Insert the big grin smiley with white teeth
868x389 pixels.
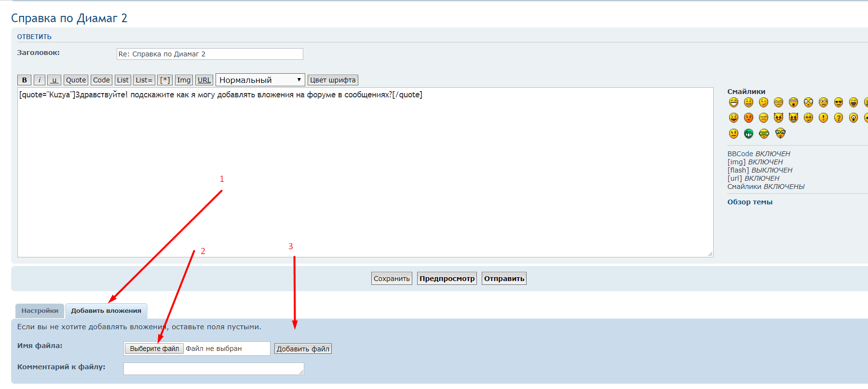733,102
